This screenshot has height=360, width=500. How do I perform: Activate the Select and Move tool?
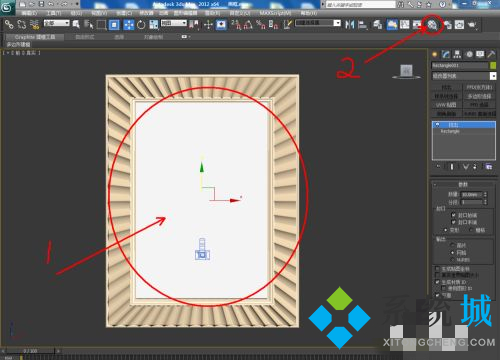pyautogui.click(x=129, y=25)
